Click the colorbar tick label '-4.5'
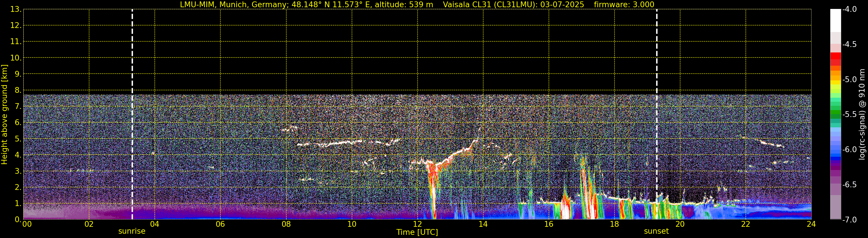The image size is (868, 238). pyautogui.click(x=849, y=44)
